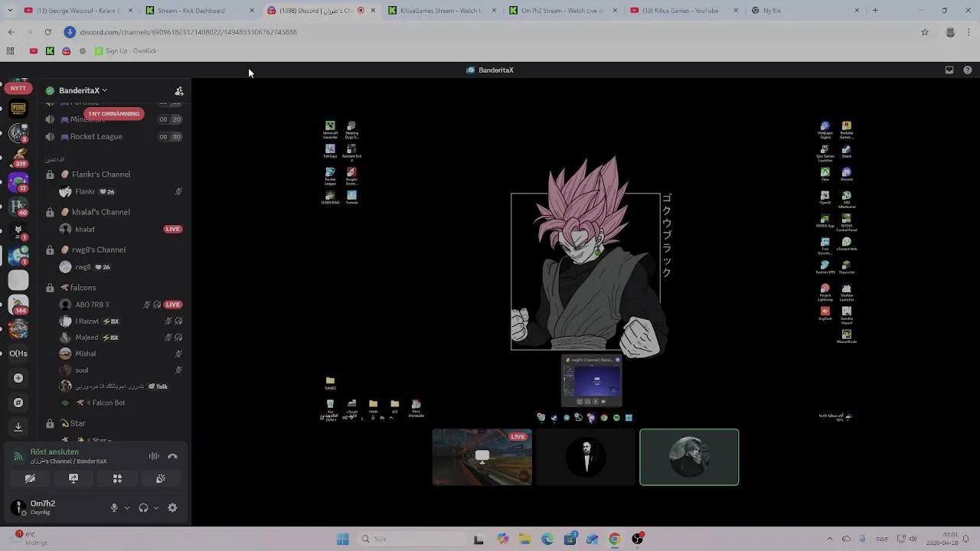Open the Discover servers compass icon
Screen dimensions: 980x551
(18, 403)
